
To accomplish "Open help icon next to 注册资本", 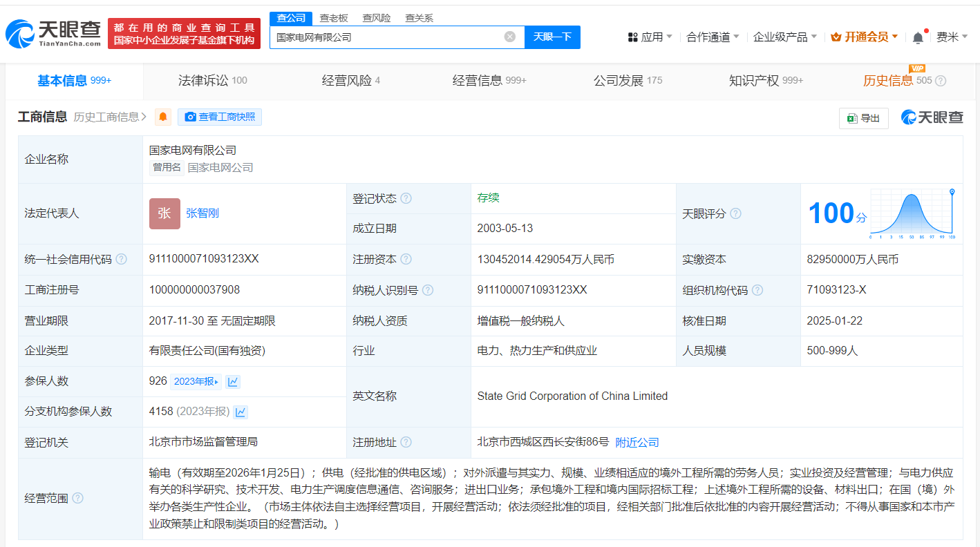I will point(406,260).
